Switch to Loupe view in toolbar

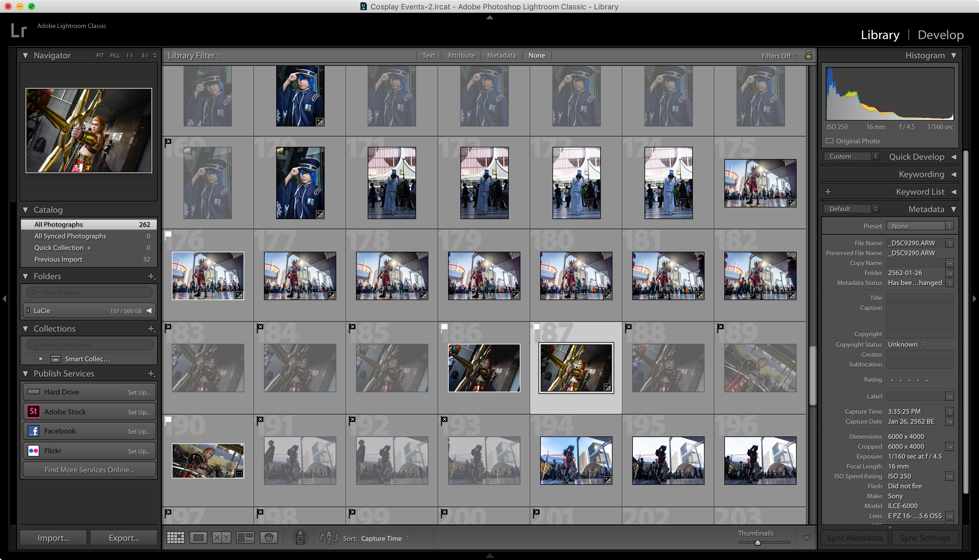point(198,538)
